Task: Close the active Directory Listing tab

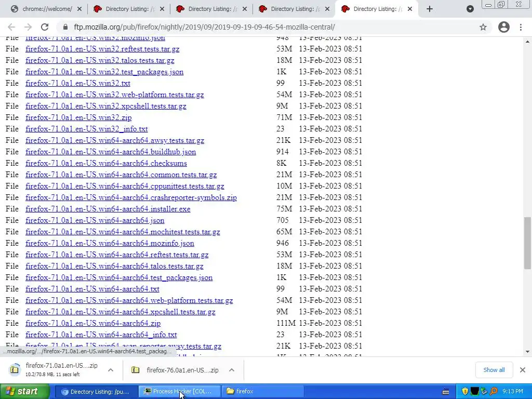Action: pos(410,9)
